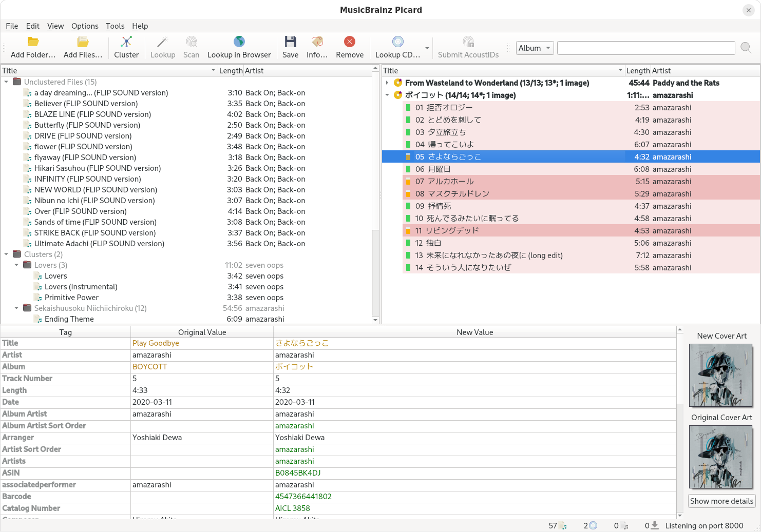The image size is (761, 532).
Task: Click the New Cover Art thumbnail
Action: coord(721,376)
